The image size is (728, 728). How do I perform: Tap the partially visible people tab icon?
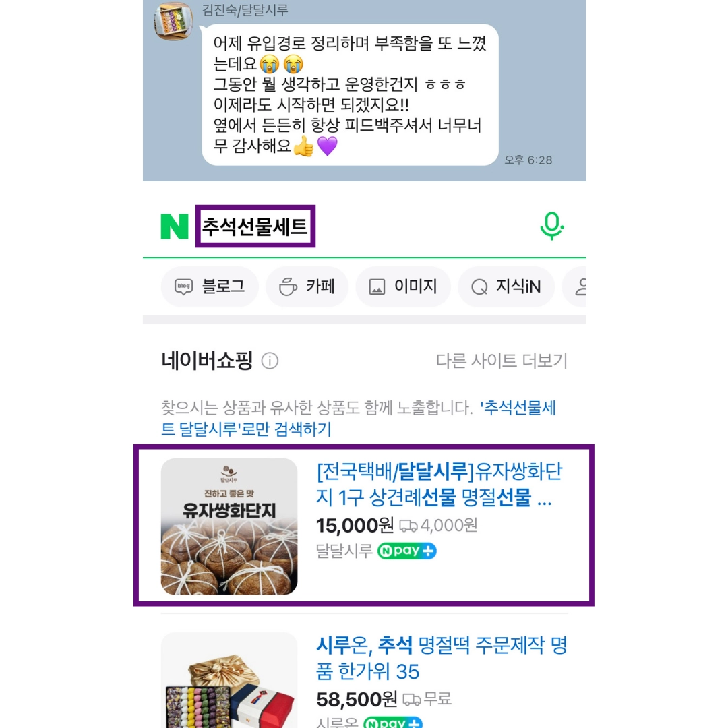click(580, 286)
